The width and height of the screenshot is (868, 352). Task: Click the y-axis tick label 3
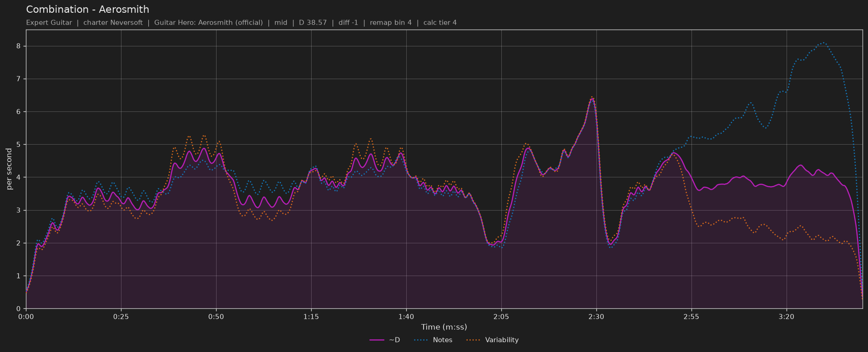pos(19,211)
